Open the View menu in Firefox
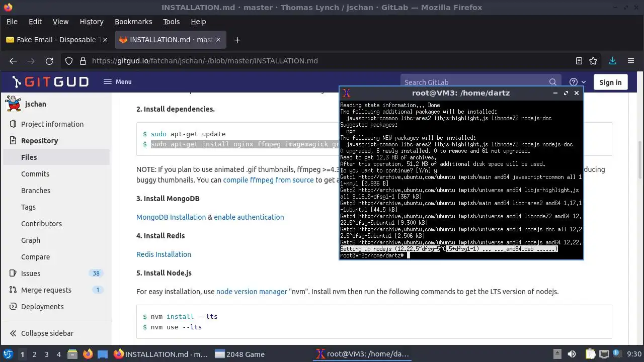The width and height of the screenshot is (644, 362). (60, 22)
